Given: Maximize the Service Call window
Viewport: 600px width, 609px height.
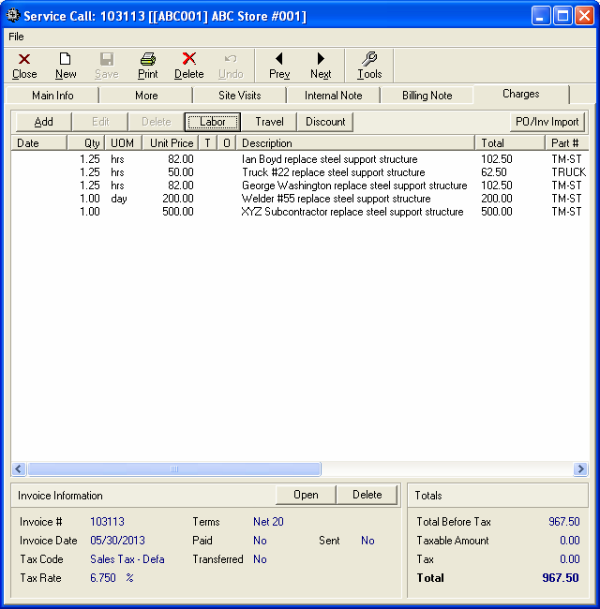Looking at the screenshot, I should point(562,16).
